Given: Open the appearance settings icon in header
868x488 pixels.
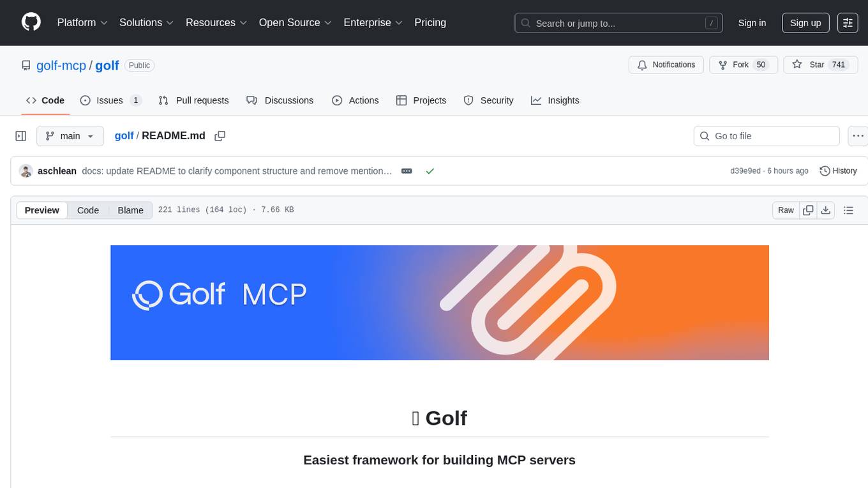Looking at the screenshot, I should [848, 23].
